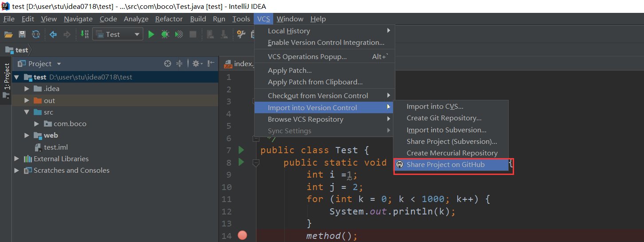Screen dimensions: 644x242
Task: Click the Save All floppy icon
Action: pyautogui.click(x=22, y=34)
